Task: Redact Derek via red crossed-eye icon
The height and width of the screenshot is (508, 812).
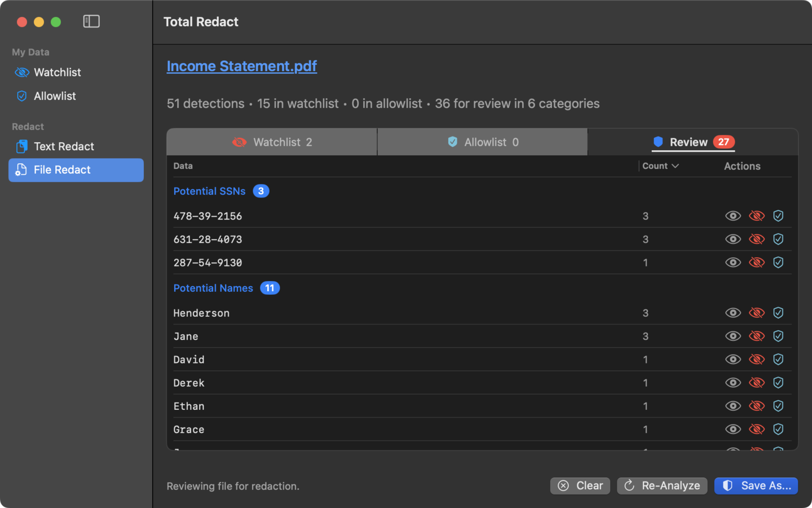Action: pyautogui.click(x=756, y=383)
